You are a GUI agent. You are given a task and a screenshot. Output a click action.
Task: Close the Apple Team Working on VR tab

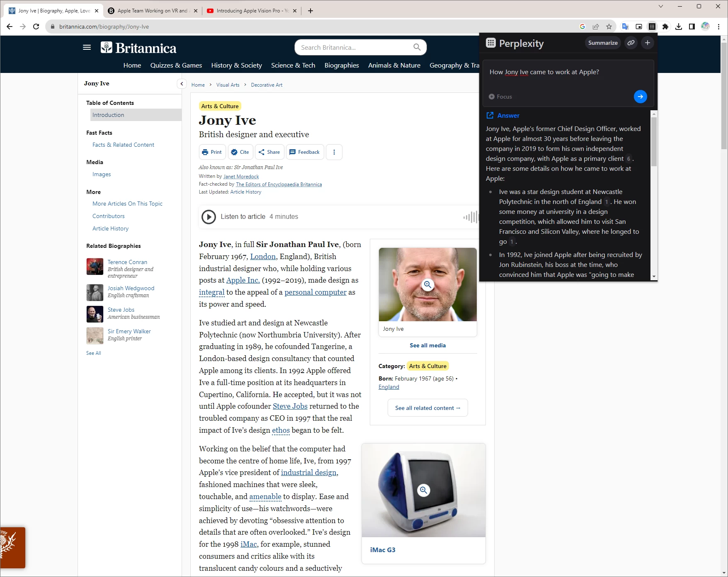click(196, 11)
